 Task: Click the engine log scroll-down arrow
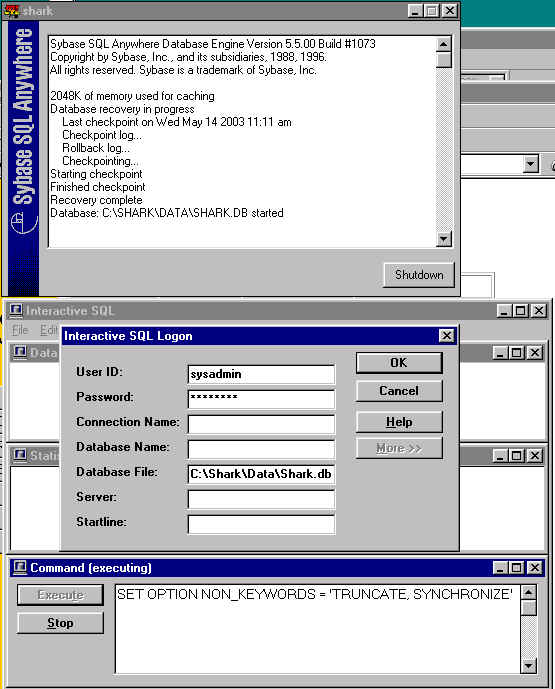pos(443,239)
